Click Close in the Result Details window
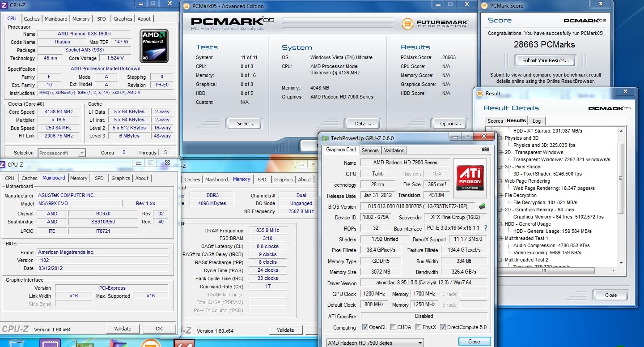The height and width of the screenshot is (347, 644). pos(611,295)
